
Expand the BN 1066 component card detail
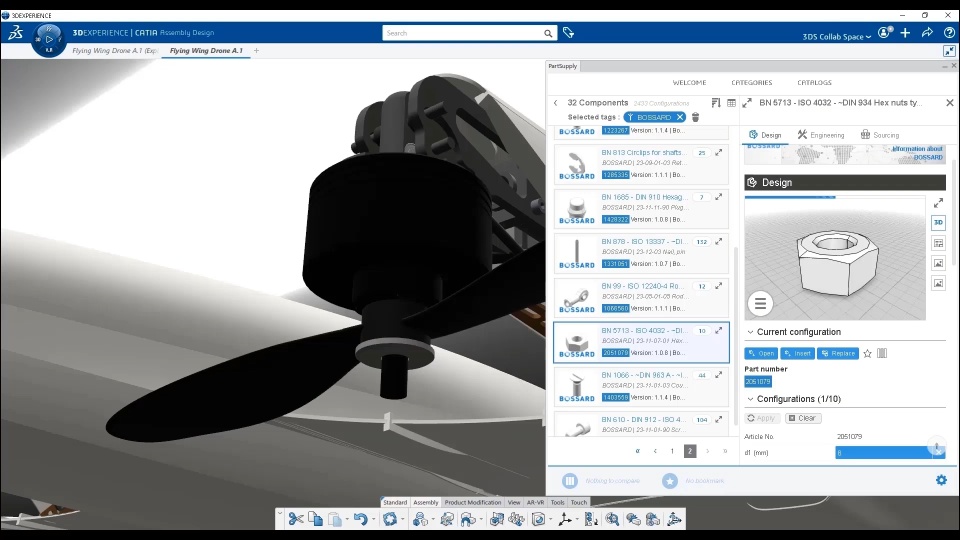[719, 375]
